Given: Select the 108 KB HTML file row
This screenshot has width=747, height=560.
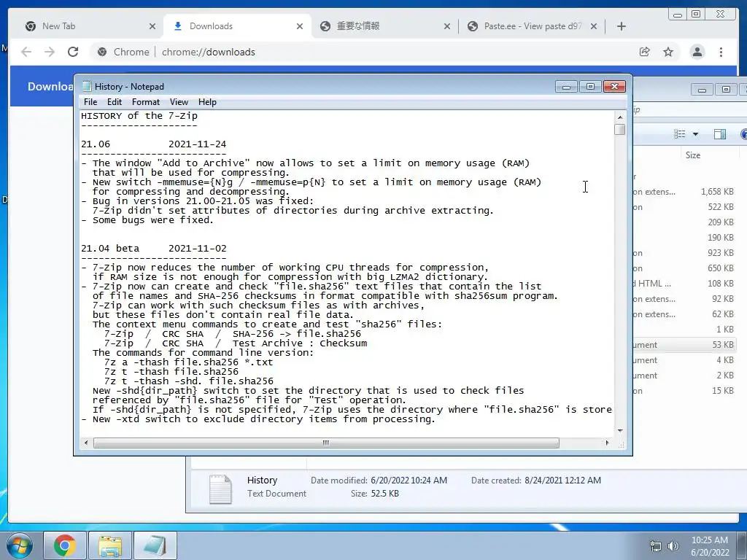Looking at the screenshot, I should 684,284.
